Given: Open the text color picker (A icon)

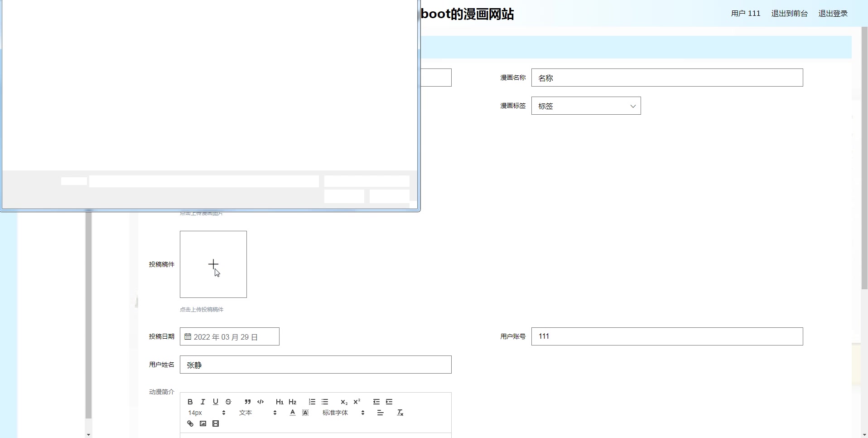Looking at the screenshot, I should tap(292, 413).
